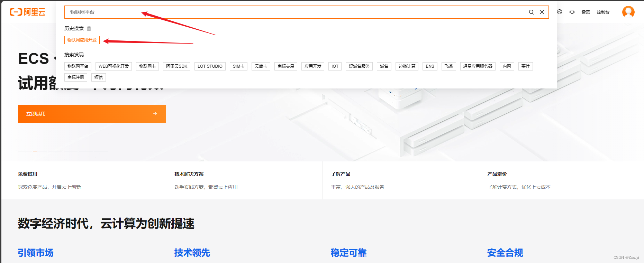Select suggestion tag 云鹰卡
This screenshot has height=263, width=644.
coord(261,66)
